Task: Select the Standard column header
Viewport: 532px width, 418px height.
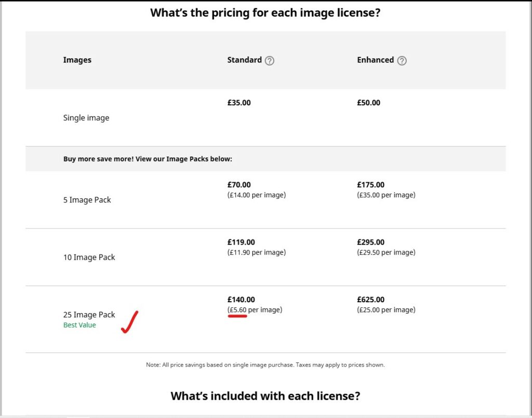Action: [244, 60]
